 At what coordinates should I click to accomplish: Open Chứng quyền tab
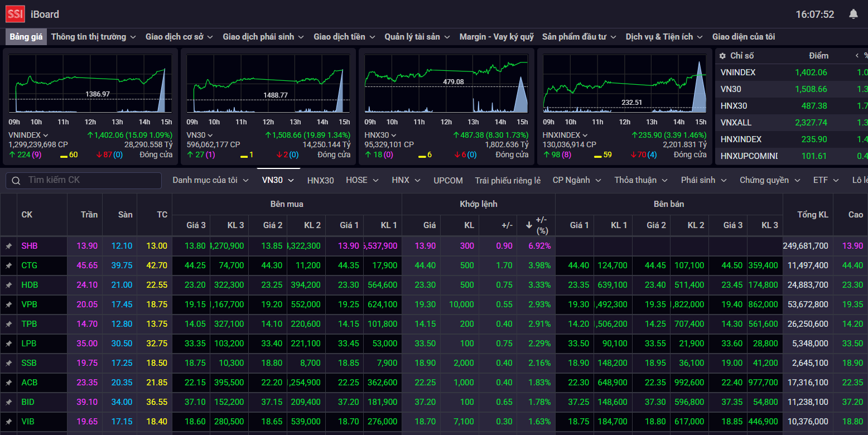(x=770, y=180)
